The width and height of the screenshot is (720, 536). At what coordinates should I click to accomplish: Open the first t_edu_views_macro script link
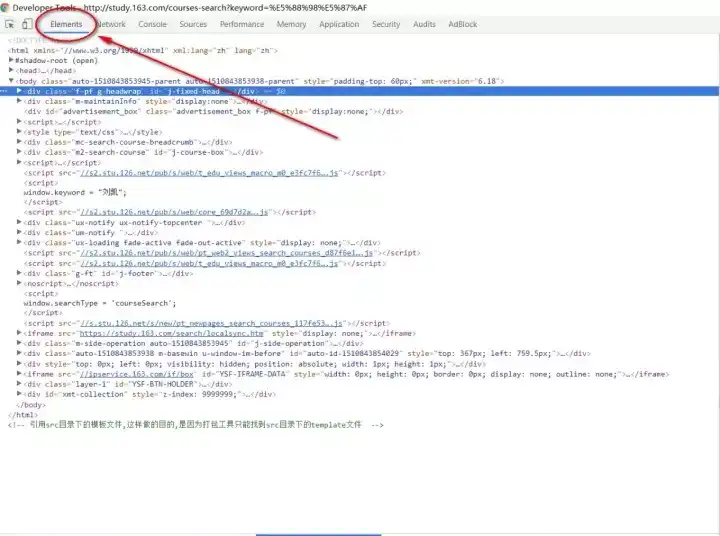tap(209, 173)
